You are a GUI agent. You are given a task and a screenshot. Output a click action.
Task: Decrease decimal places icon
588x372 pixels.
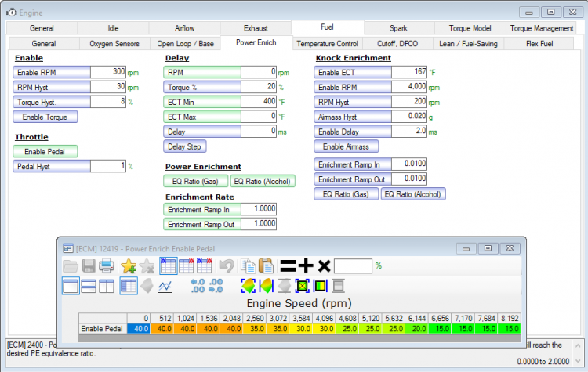(x=198, y=286)
